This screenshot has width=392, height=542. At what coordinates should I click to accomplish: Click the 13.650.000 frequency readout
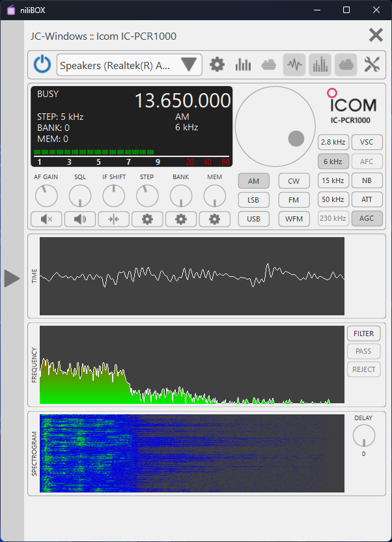pyautogui.click(x=183, y=100)
